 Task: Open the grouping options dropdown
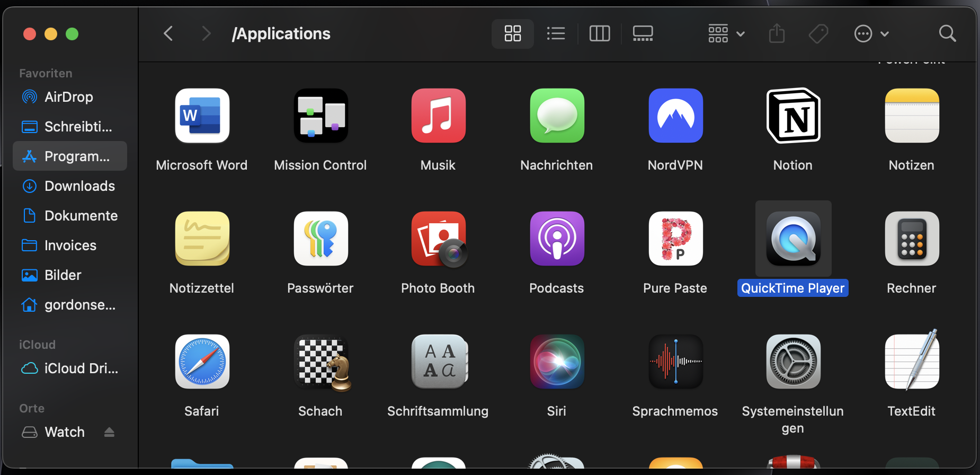click(x=726, y=34)
